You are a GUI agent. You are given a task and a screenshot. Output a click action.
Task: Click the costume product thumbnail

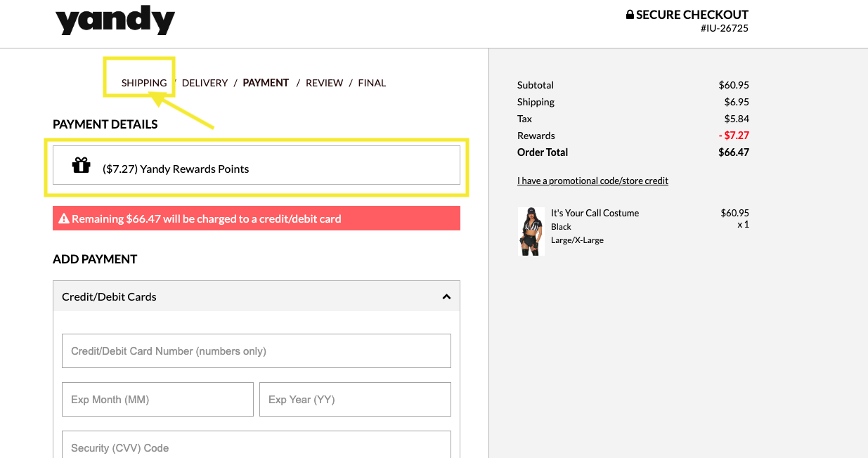point(531,231)
